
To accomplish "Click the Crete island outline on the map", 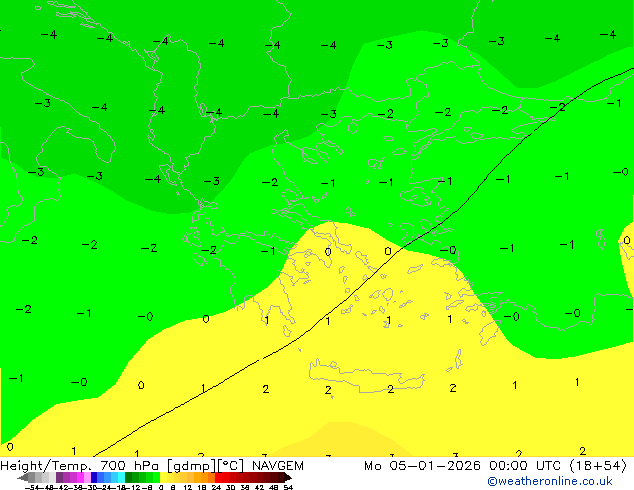I will tap(367, 376).
